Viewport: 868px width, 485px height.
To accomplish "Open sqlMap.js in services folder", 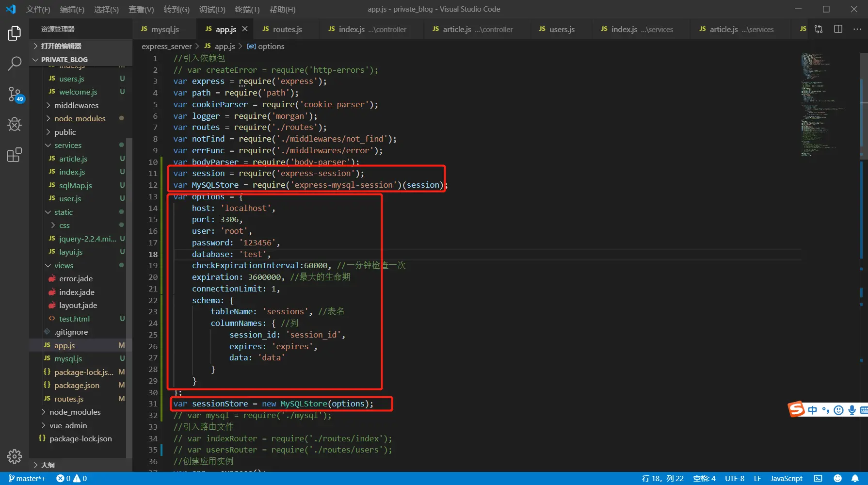I will (75, 186).
